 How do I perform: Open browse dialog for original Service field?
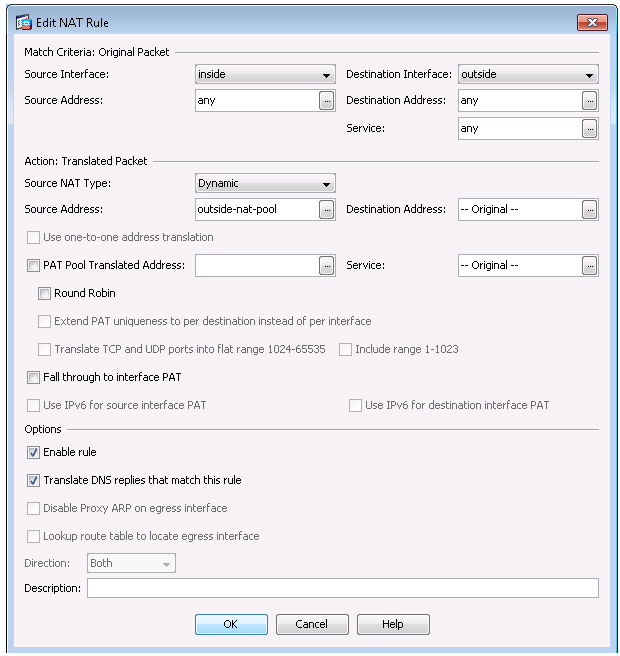(x=589, y=128)
